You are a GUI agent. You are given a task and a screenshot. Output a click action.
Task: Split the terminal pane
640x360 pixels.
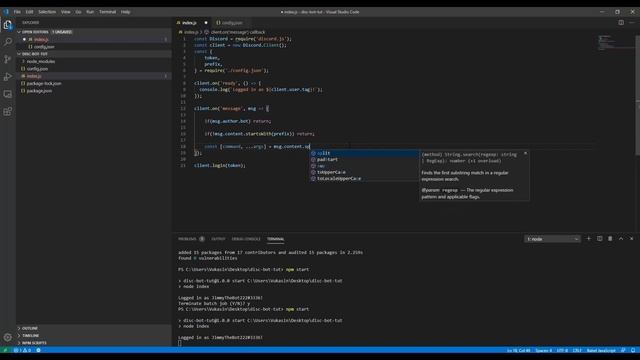point(599,239)
